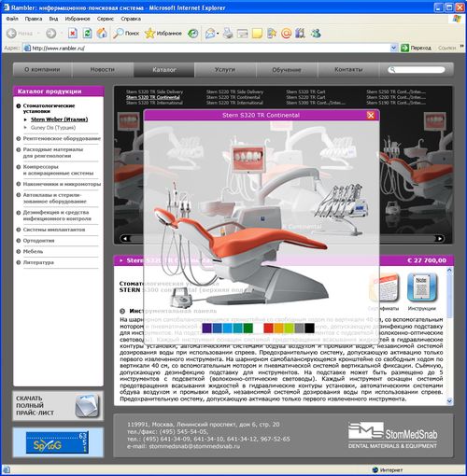The height and width of the screenshot is (476, 467).
Task: Choose the red upholstery color swatch
Action: click(268, 328)
